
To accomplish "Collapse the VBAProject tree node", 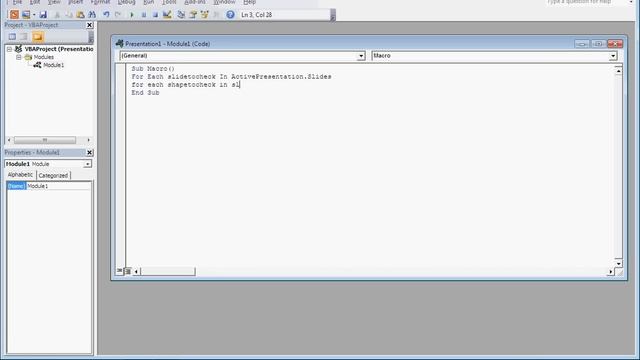I will click(9, 49).
